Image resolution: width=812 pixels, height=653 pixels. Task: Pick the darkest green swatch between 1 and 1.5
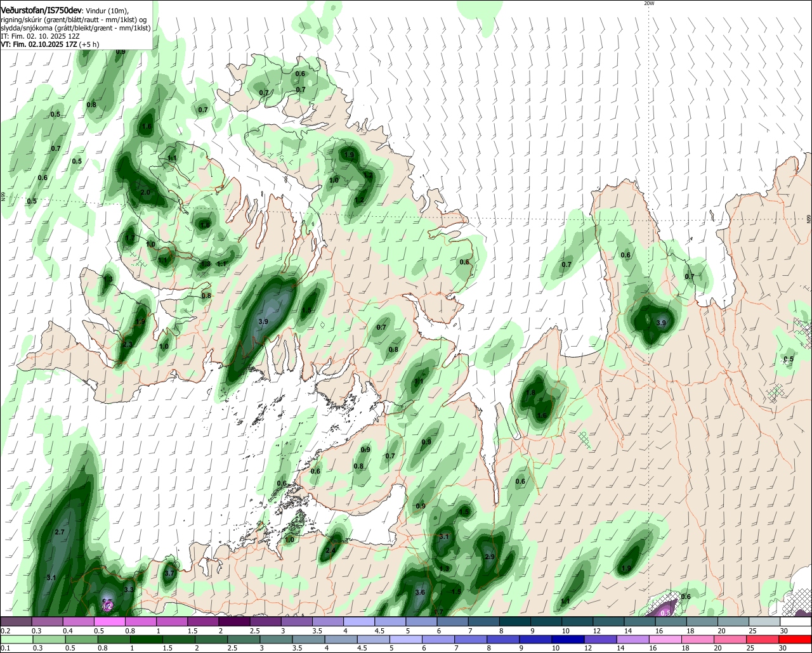click(x=147, y=639)
